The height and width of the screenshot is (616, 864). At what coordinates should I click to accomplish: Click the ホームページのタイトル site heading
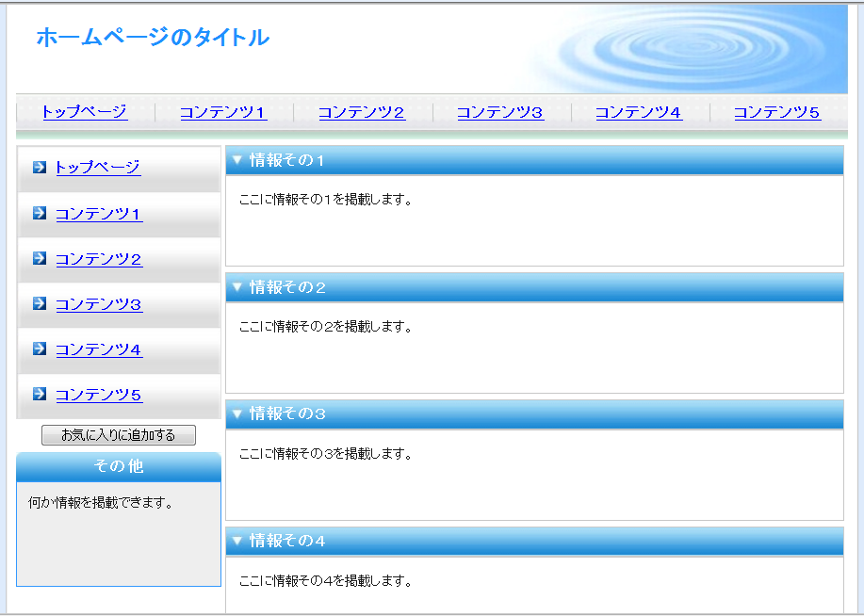[x=153, y=38]
